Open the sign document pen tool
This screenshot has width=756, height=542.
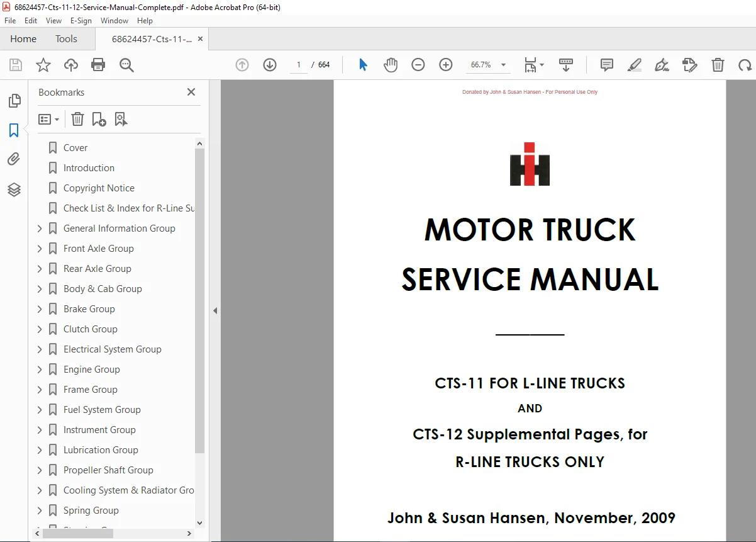coord(662,65)
